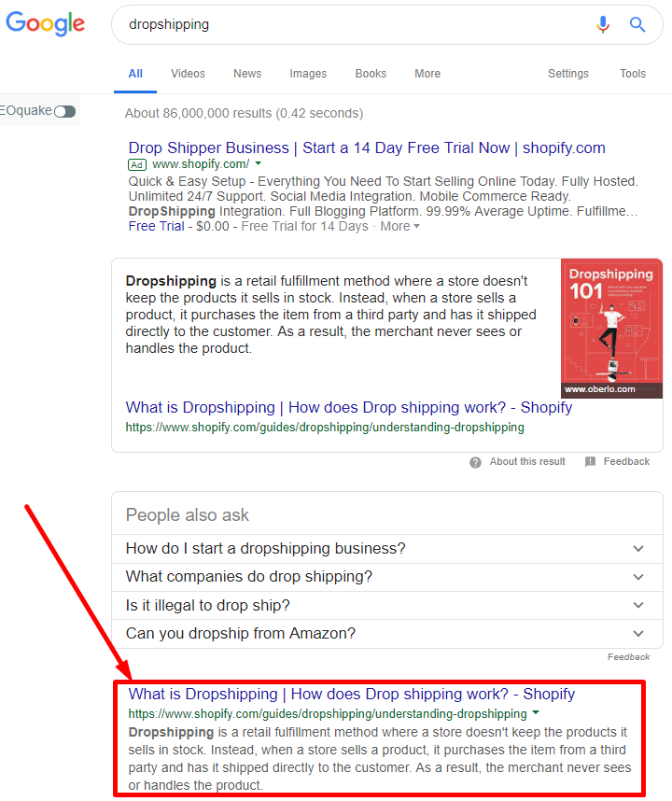Open the Settings search menu
The height and width of the screenshot is (801, 672).
pos(567,74)
